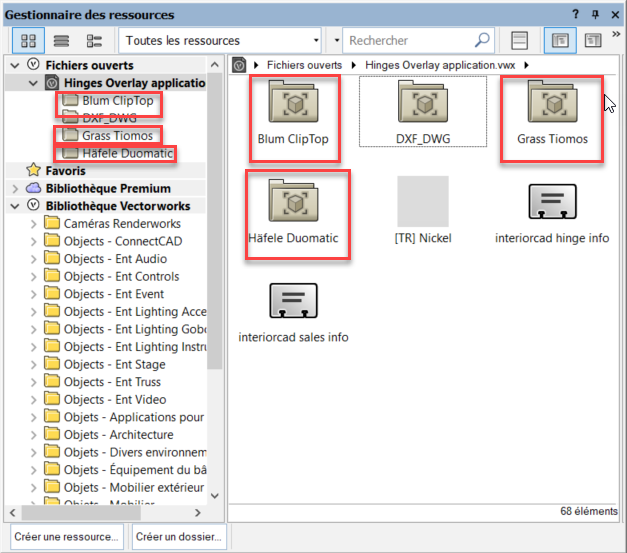Click the tree horizontal scrollbar thumb
Image resolution: width=627 pixels, height=553 pixels.
point(81,513)
